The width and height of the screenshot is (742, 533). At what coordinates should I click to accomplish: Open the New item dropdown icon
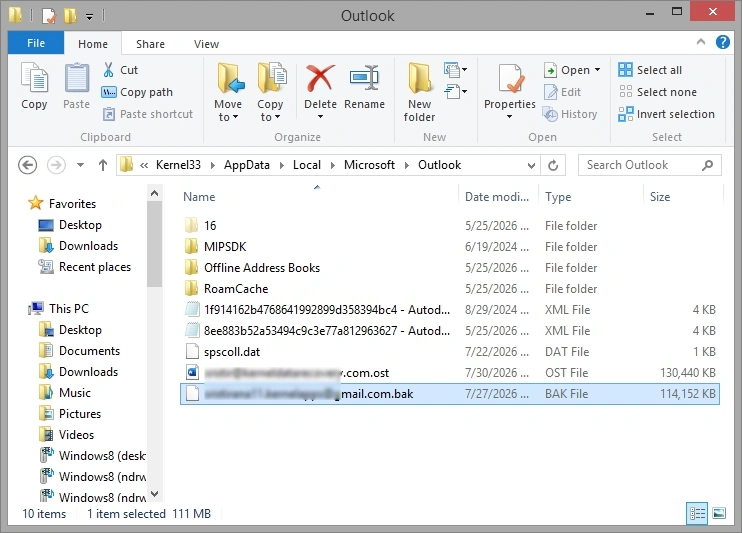[455, 70]
